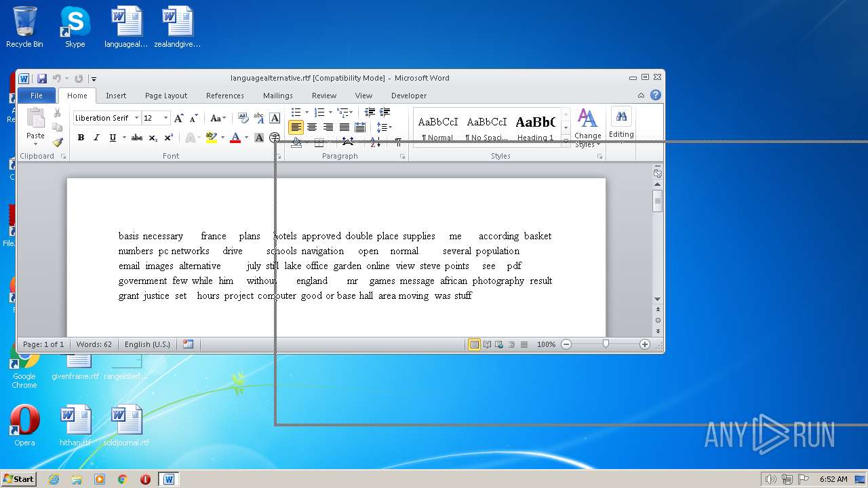Open font color dropdown arrow

coord(245,138)
